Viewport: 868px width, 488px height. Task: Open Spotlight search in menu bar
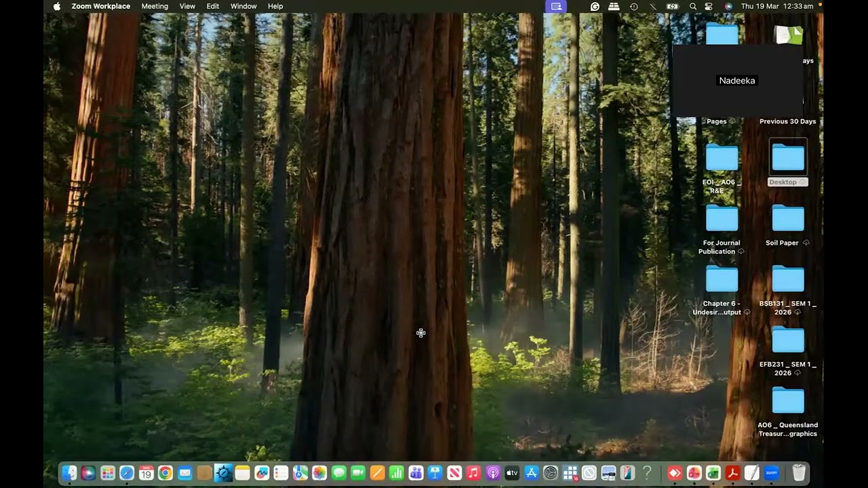[693, 6]
